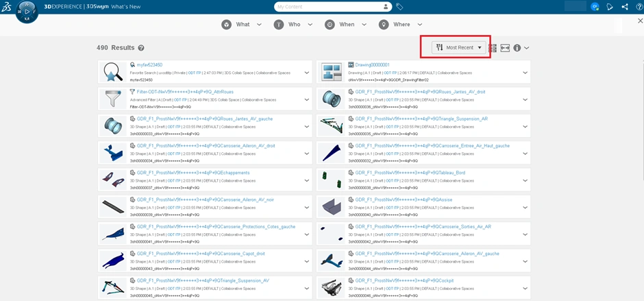
Task: Open the 3DEXPERIENCE compass
Action: click(x=27, y=12)
